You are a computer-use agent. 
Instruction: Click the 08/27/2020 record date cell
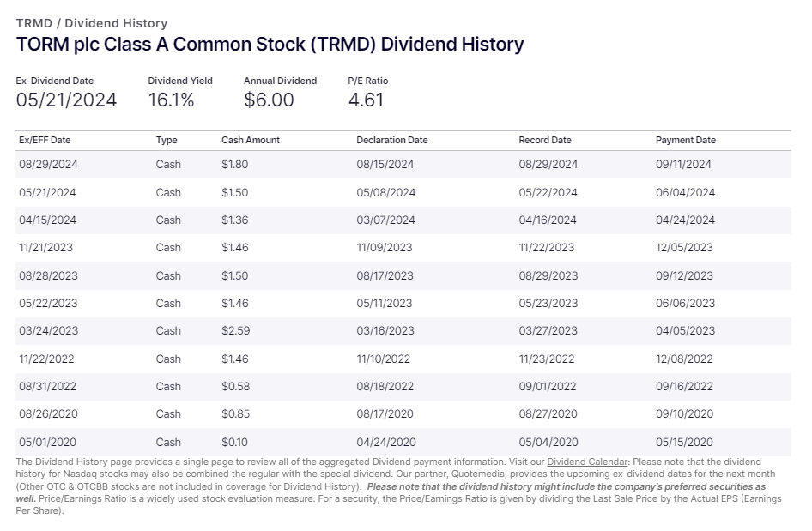pos(548,414)
